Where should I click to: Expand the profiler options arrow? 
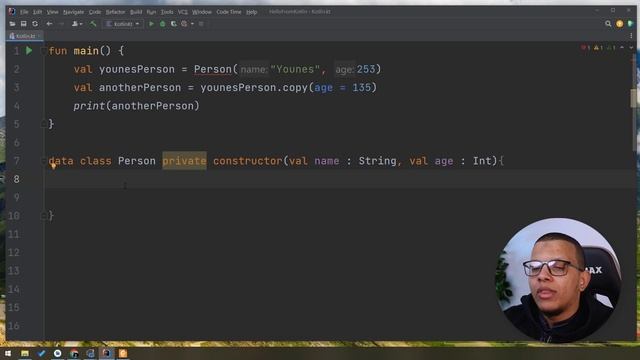coord(192,24)
